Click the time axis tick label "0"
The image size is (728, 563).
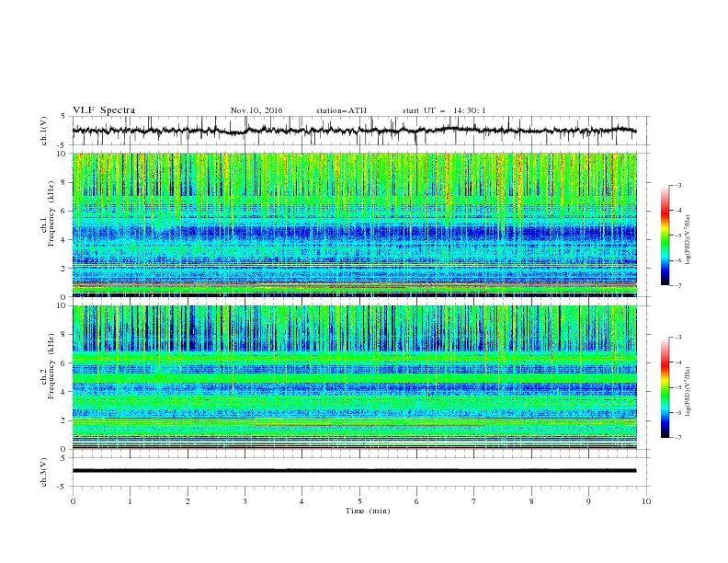73,501
